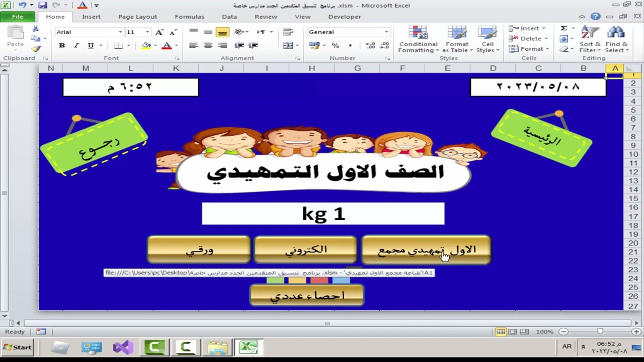644x362 pixels.
Task: Open Font Color dropdown arrow
Action: (x=176, y=46)
